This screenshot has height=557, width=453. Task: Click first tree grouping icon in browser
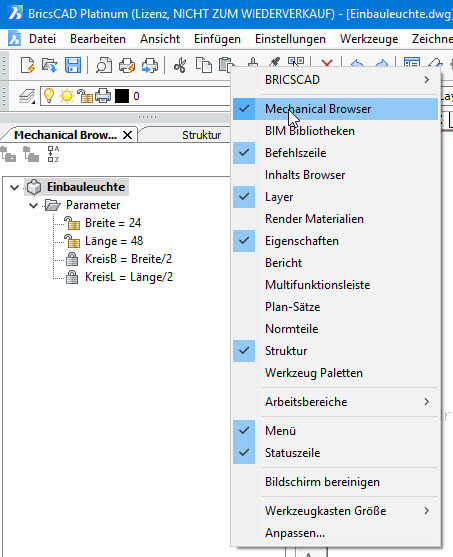8,154
